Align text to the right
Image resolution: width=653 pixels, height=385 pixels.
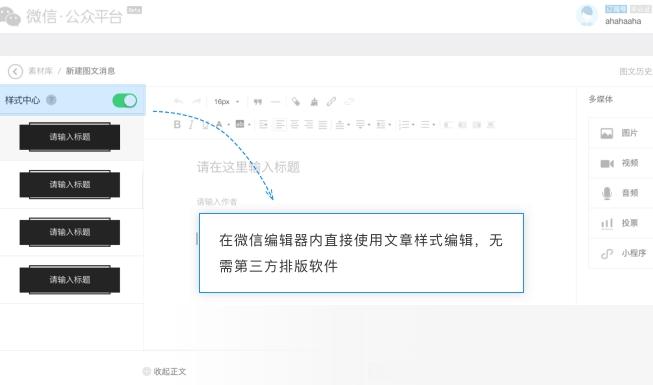click(309, 125)
